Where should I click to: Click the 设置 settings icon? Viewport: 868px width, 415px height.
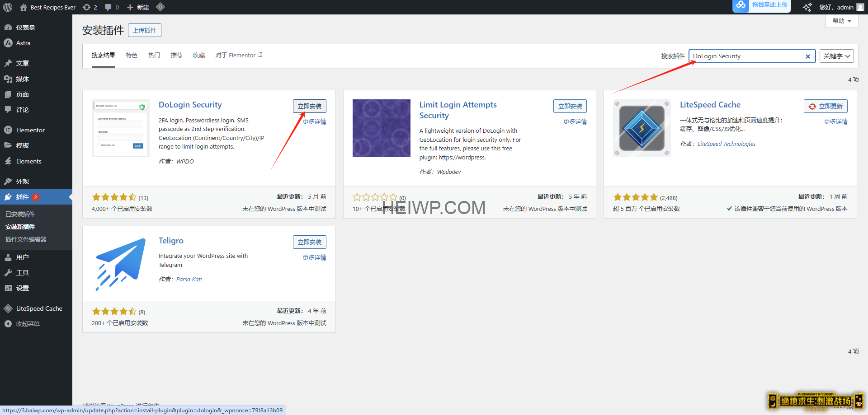point(8,288)
